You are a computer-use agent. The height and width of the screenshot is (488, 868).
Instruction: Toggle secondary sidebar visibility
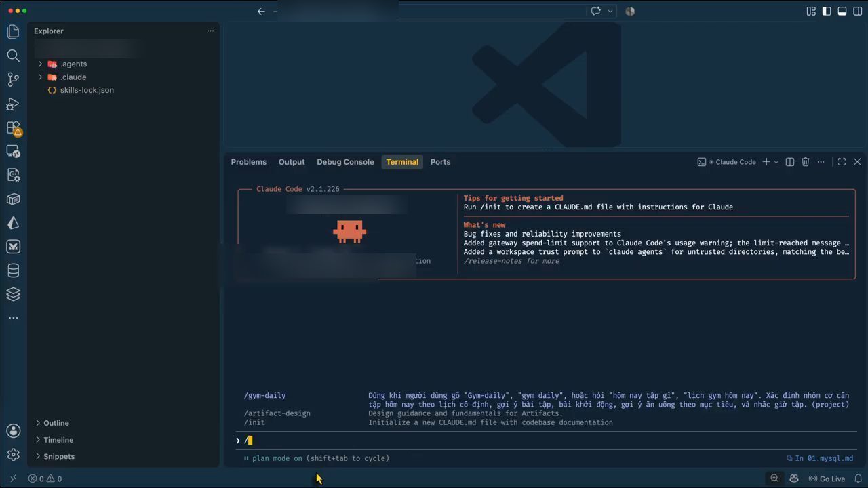pos(858,11)
